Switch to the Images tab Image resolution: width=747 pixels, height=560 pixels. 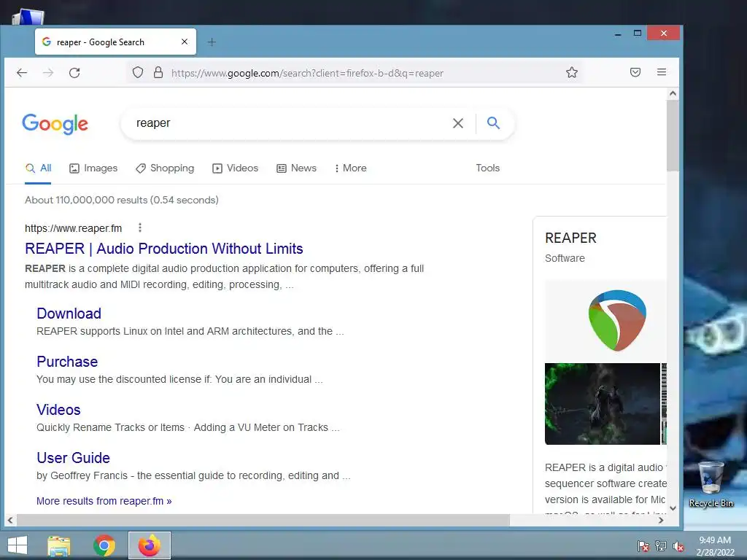pyautogui.click(x=93, y=168)
